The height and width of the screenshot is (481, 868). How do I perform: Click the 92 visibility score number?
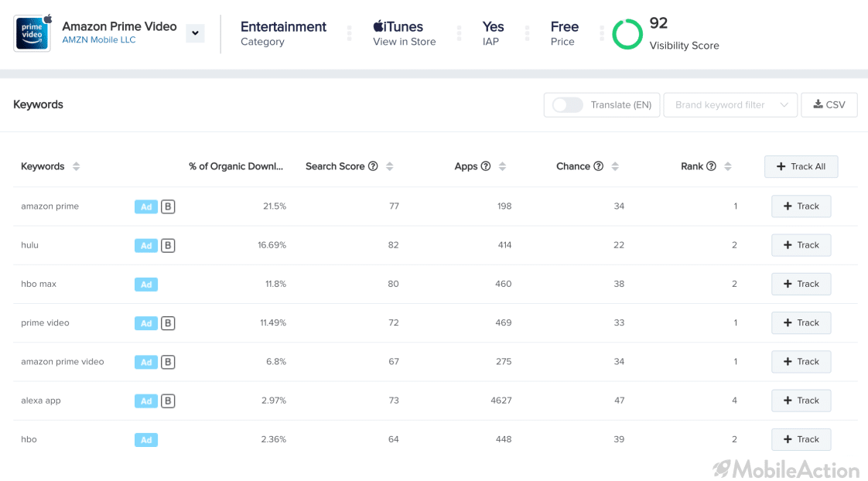click(659, 23)
